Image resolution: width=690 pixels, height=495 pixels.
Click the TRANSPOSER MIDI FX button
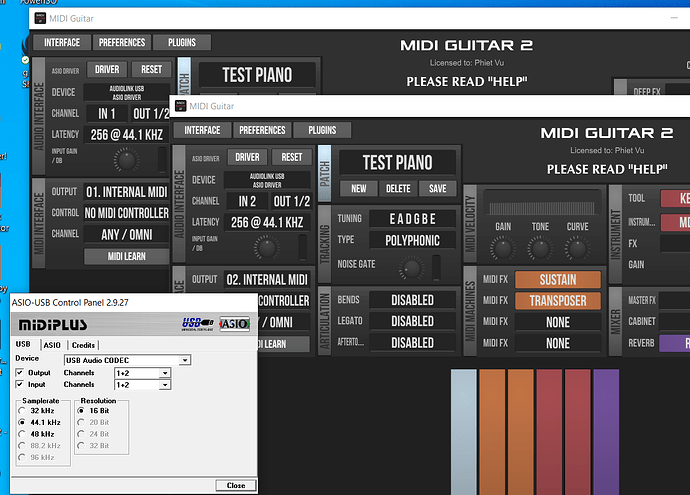[558, 301]
